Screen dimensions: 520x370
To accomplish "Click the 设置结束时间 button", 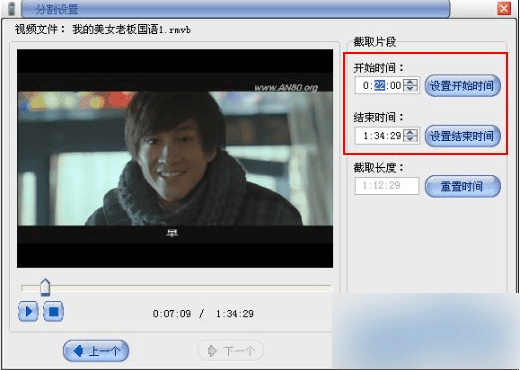I will click(463, 136).
